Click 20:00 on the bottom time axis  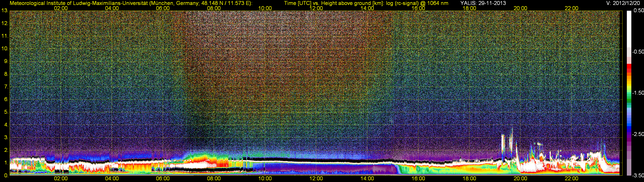(x=521, y=179)
